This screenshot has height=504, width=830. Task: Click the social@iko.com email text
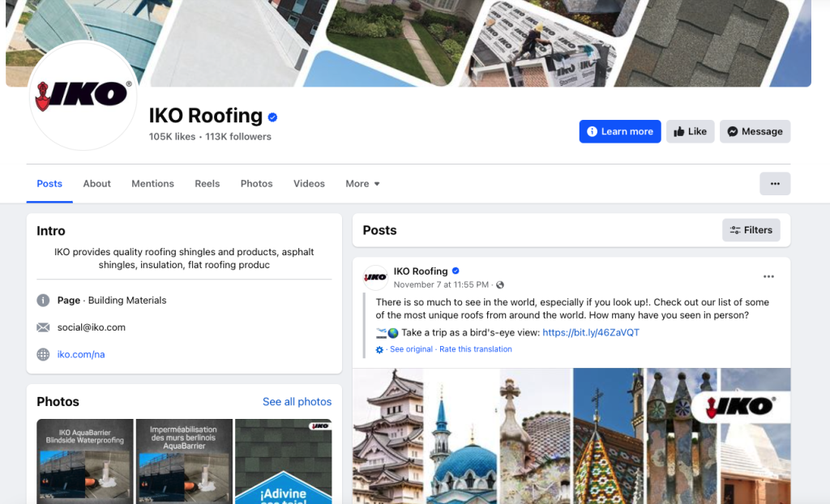click(x=91, y=327)
